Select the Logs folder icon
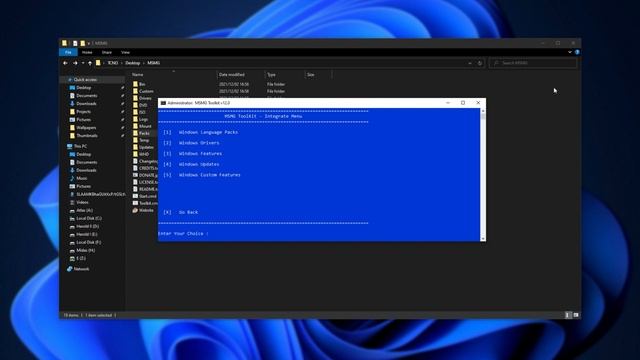Image resolution: width=640 pixels, height=360 pixels. click(135, 119)
